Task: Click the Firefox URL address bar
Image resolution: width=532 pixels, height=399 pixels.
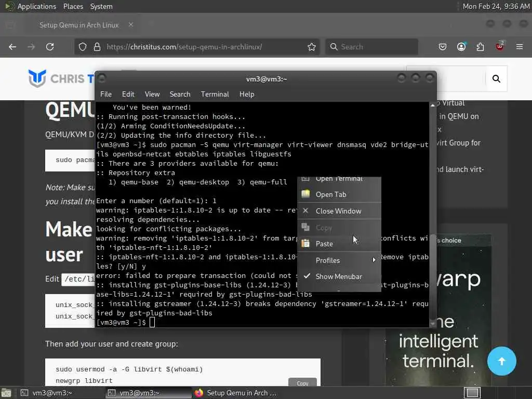Action: pos(197,47)
